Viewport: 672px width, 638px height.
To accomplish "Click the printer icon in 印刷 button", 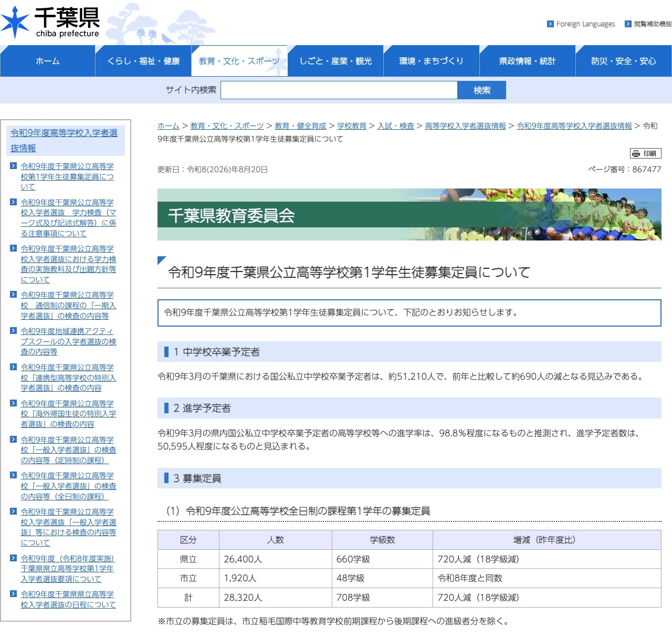I will tap(636, 153).
